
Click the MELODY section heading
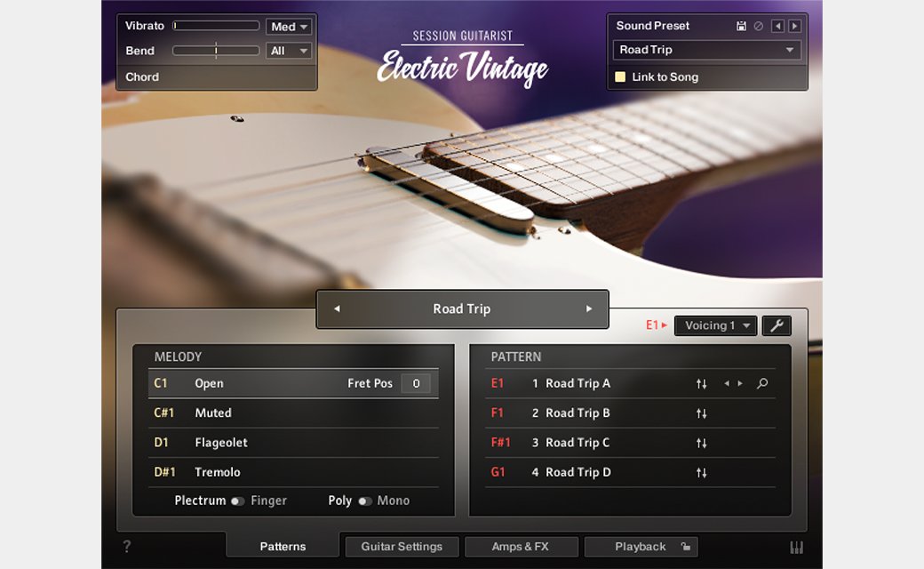pyautogui.click(x=178, y=357)
